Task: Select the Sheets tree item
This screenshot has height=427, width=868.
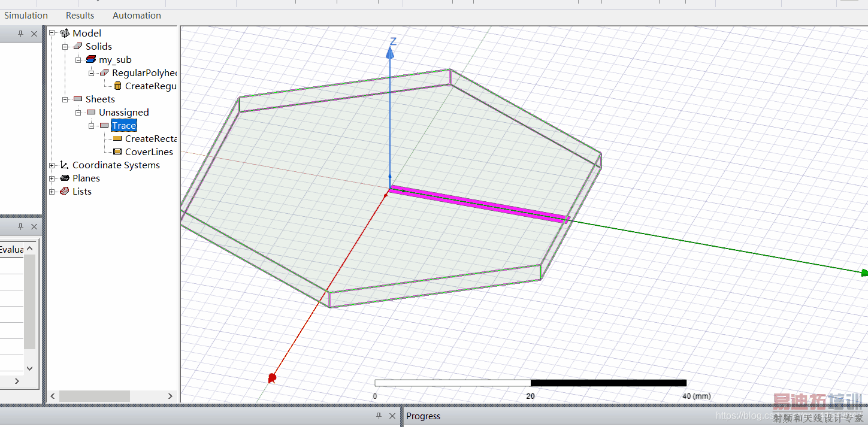Action: coord(100,99)
